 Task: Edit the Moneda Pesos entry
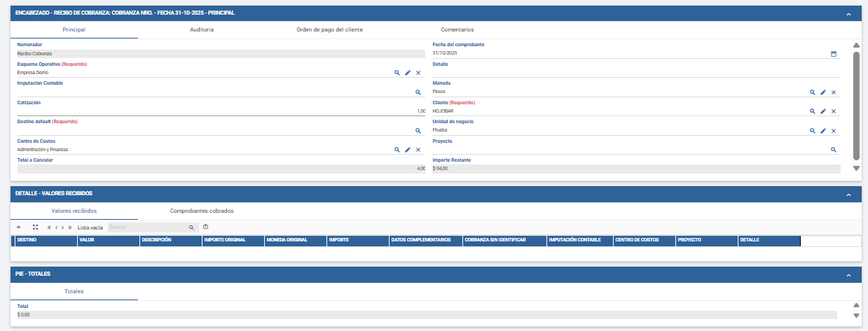click(823, 92)
